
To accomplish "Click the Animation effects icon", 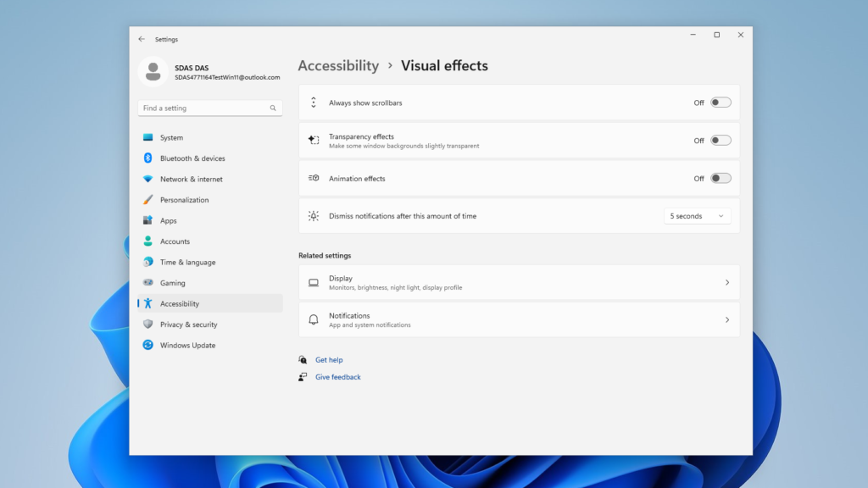I will (x=314, y=178).
